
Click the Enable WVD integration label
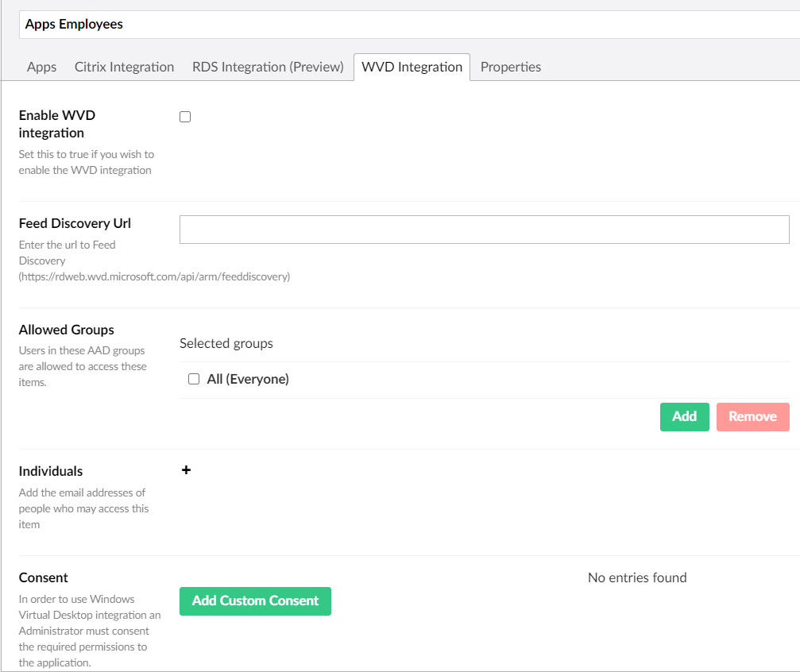[57, 124]
